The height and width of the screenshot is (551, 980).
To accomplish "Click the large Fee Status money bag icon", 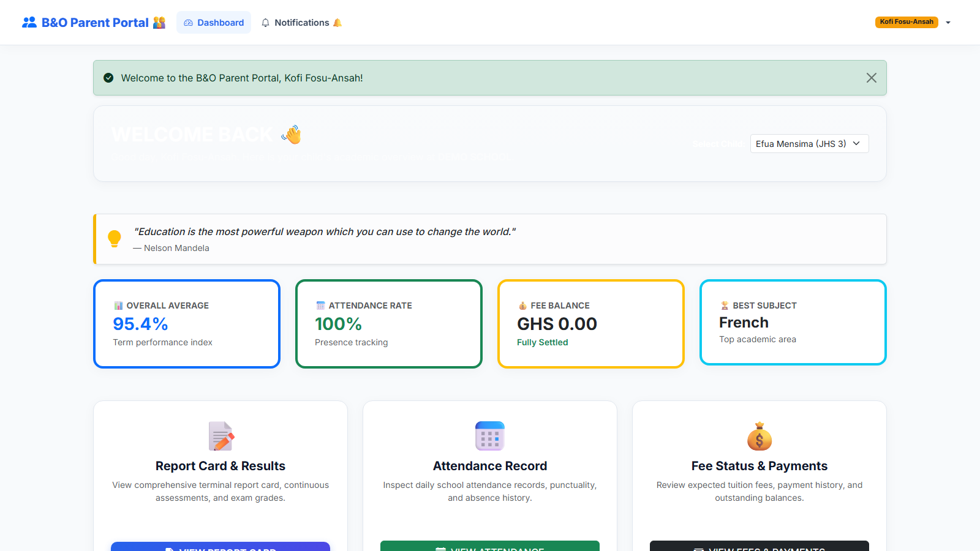I will pos(759,436).
